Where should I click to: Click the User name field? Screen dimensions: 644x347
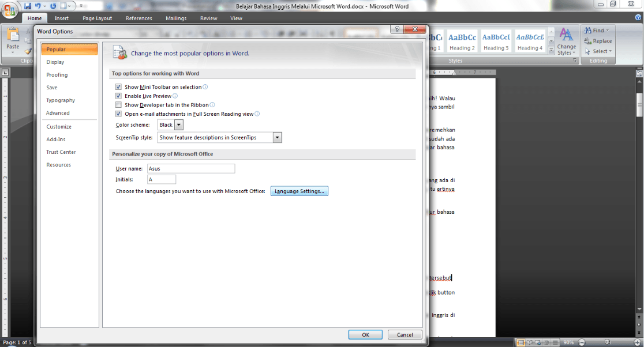pos(191,168)
